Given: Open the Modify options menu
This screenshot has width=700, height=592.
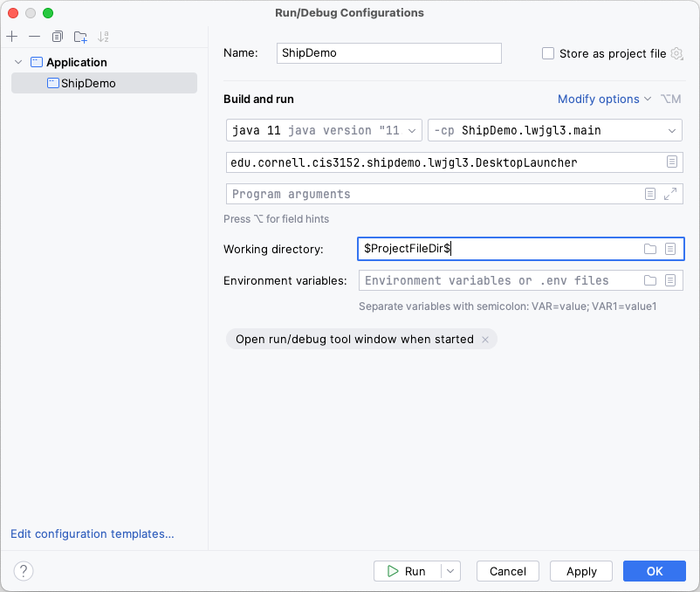Looking at the screenshot, I should (x=604, y=99).
